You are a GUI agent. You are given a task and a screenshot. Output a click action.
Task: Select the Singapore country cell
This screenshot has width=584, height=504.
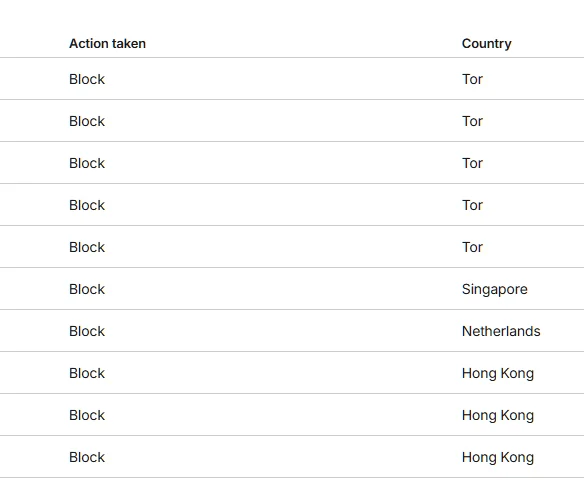495,289
